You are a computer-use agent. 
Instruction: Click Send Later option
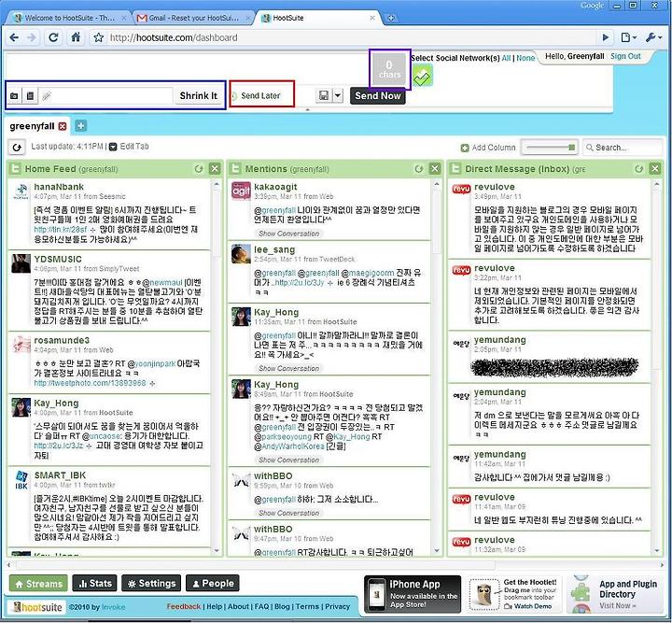point(260,95)
